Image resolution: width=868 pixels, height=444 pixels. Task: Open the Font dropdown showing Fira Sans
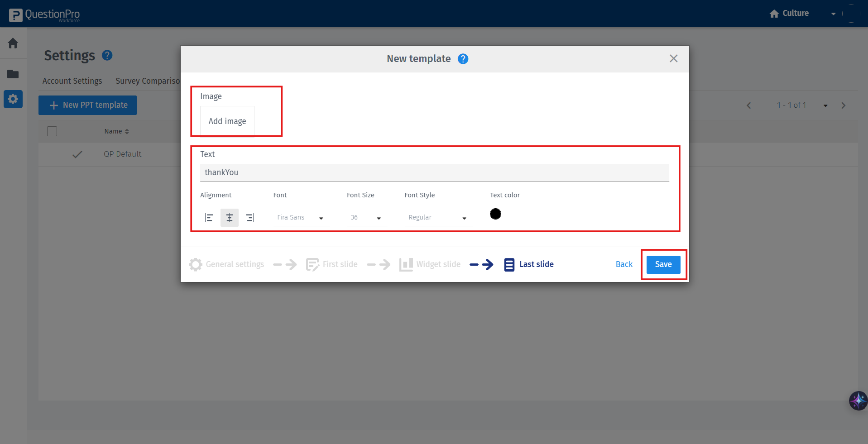pyautogui.click(x=300, y=217)
